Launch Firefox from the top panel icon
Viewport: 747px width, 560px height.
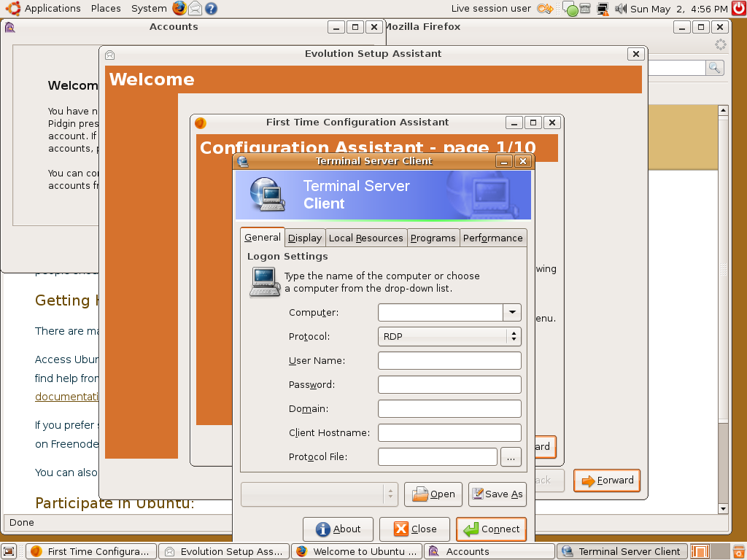pyautogui.click(x=179, y=8)
